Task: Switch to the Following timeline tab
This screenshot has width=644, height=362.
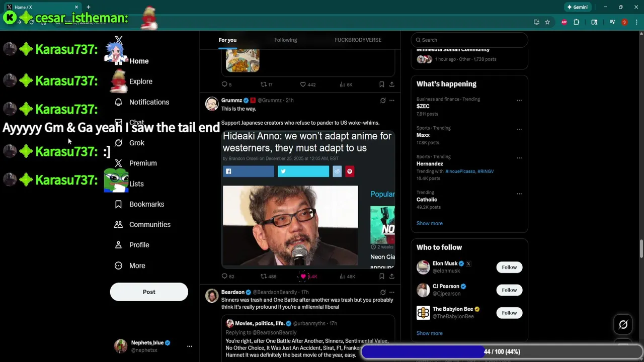Action: pyautogui.click(x=285, y=40)
